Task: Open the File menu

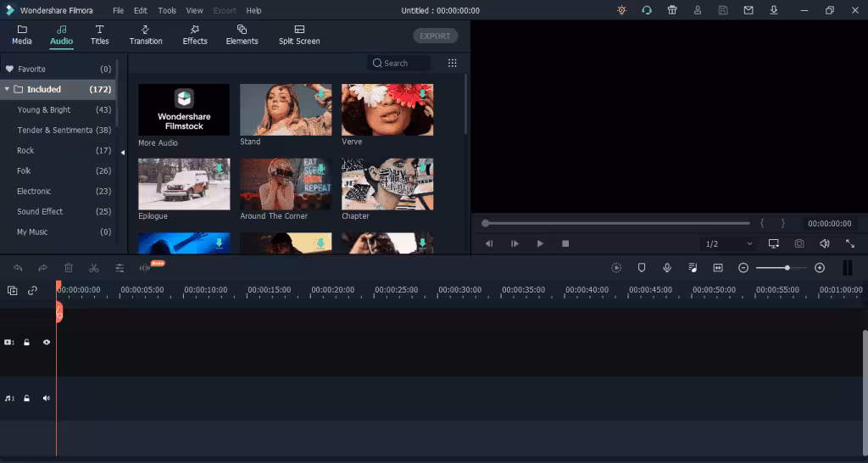Action: 119,10
